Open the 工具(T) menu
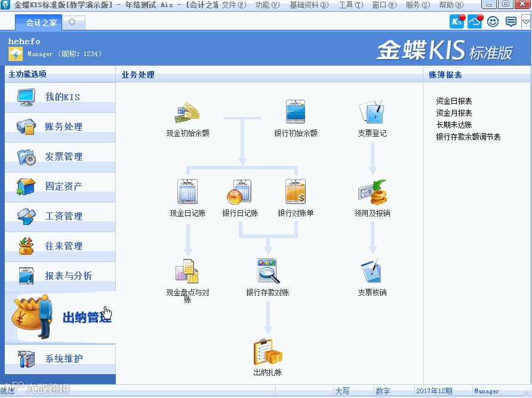 pos(351,5)
